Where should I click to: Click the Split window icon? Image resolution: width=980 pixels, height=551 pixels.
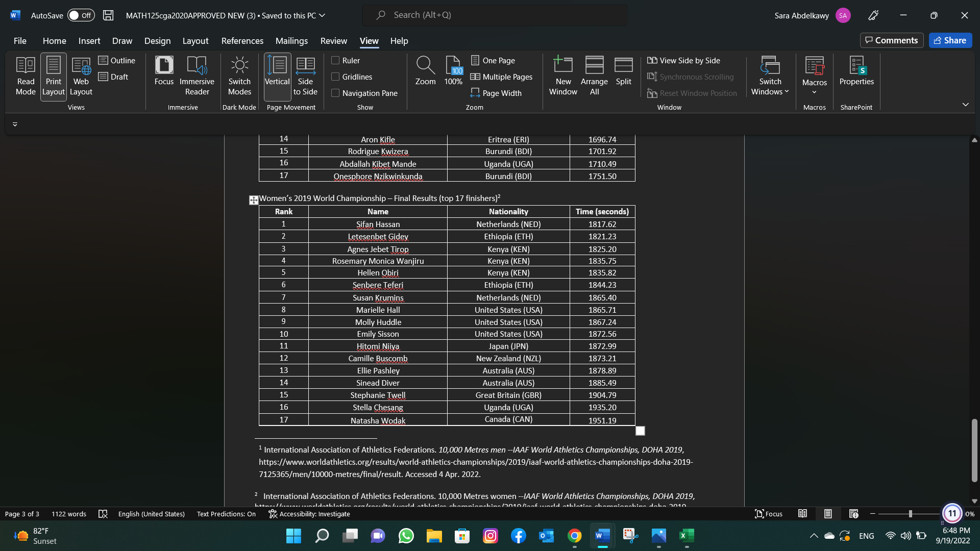tap(623, 71)
